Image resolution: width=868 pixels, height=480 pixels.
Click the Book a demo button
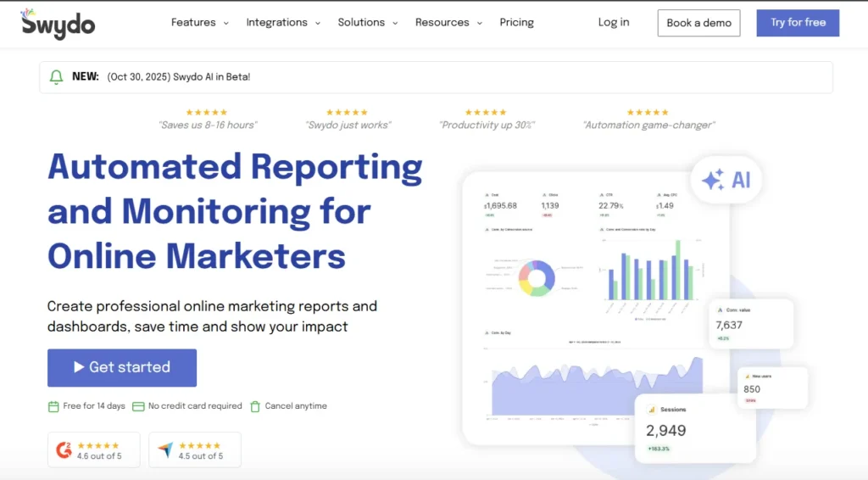(x=698, y=23)
